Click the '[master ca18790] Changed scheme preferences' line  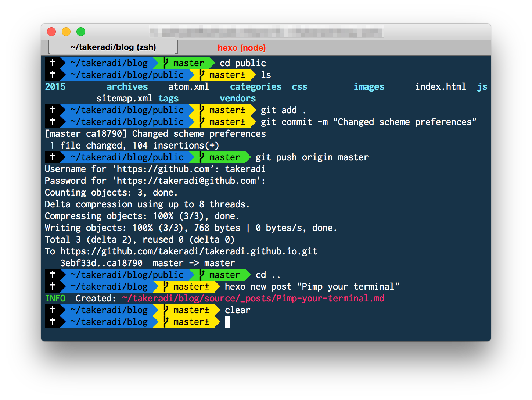click(155, 134)
